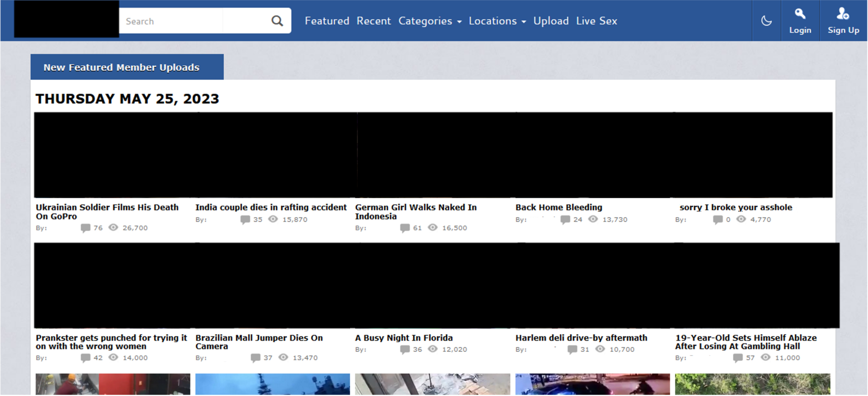Open the Featured menu item
868x396 pixels.
click(x=327, y=21)
